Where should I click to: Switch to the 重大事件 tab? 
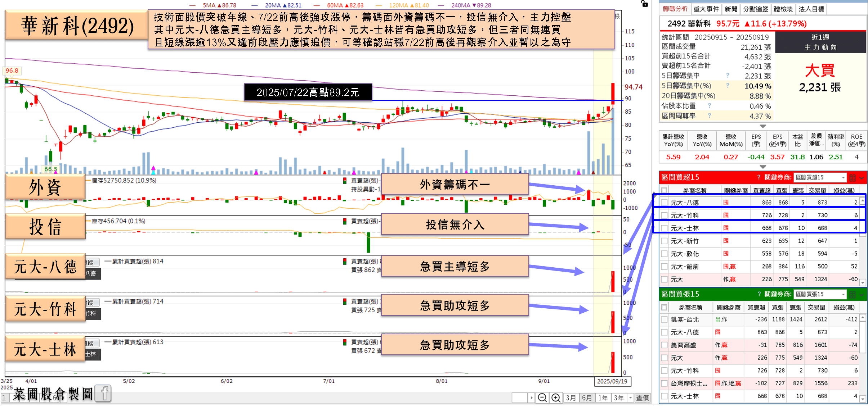pyautogui.click(x=706, y=9)
